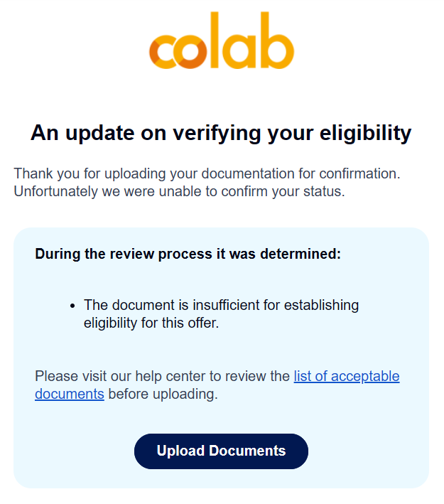Click the underlined word "documents" in the link

point(70,394)
